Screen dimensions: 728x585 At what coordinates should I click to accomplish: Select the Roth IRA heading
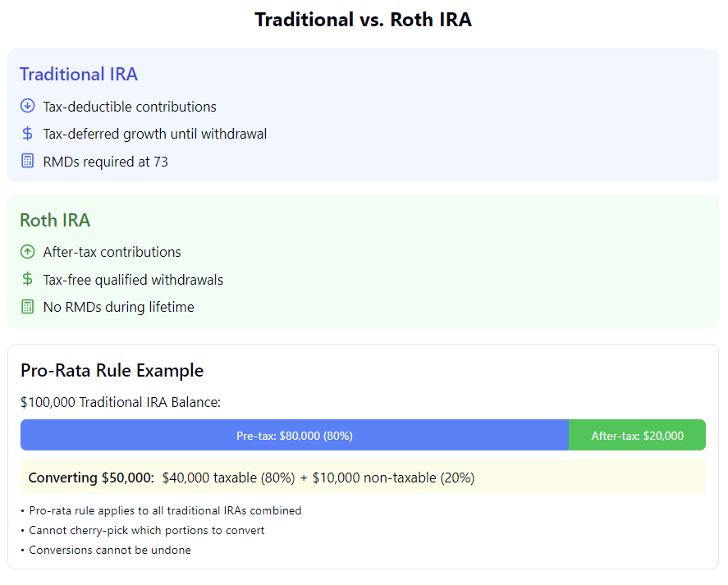[55, 221]
